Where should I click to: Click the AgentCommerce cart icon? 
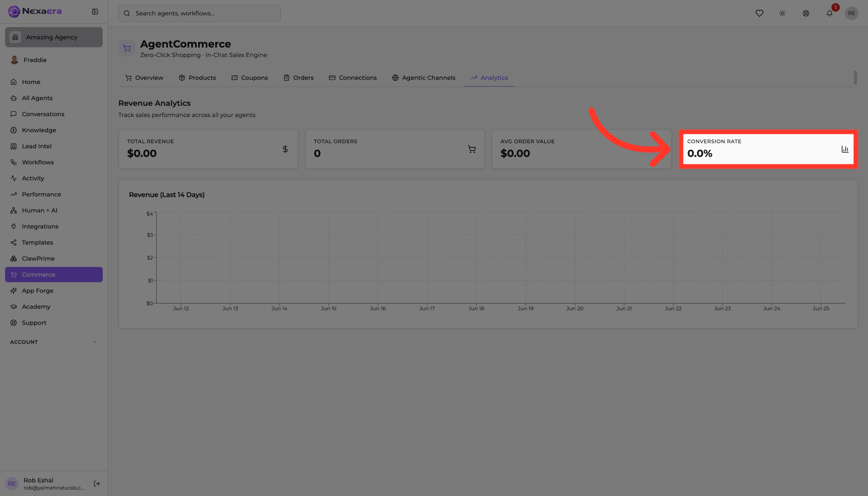pyautogui.click(x=127, y=48)
